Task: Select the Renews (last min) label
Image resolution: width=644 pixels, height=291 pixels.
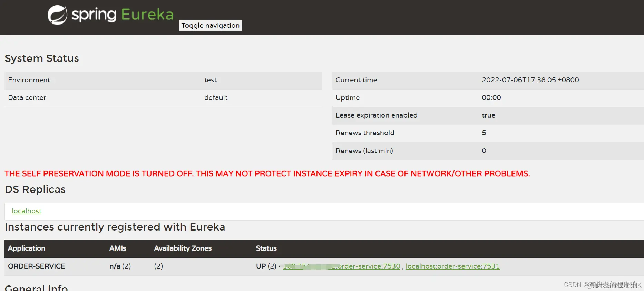Action: pyautogui.click(x=364, y=151)
